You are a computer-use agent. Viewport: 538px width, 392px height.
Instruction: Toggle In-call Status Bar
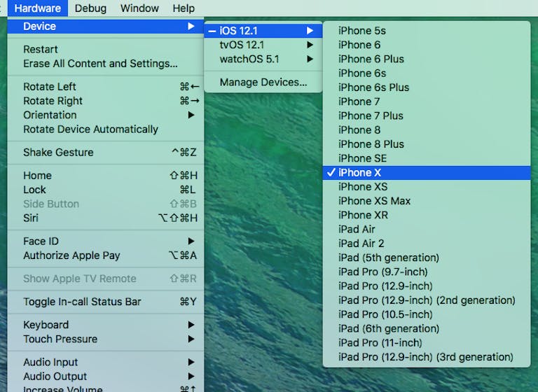tap(106, 302)
